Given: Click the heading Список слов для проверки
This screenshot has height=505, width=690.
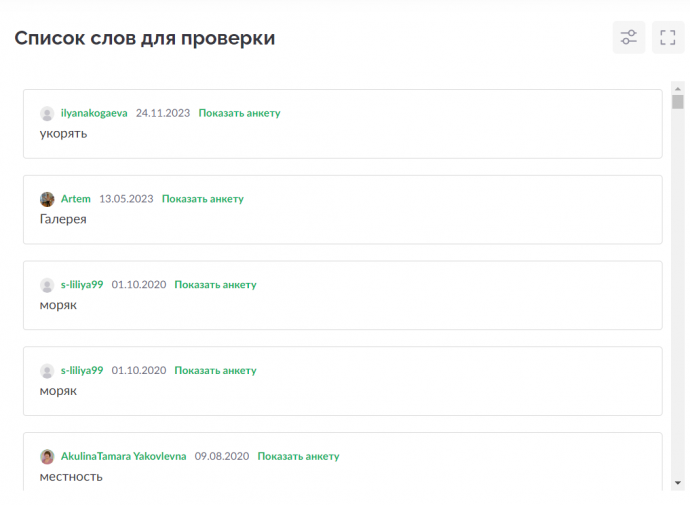Looking at the screenshot, I should coord(145,38).
